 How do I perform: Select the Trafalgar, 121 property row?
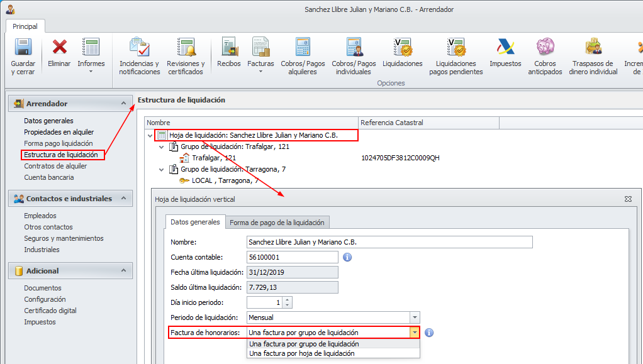pyautogui.click(x=214, y=158)
